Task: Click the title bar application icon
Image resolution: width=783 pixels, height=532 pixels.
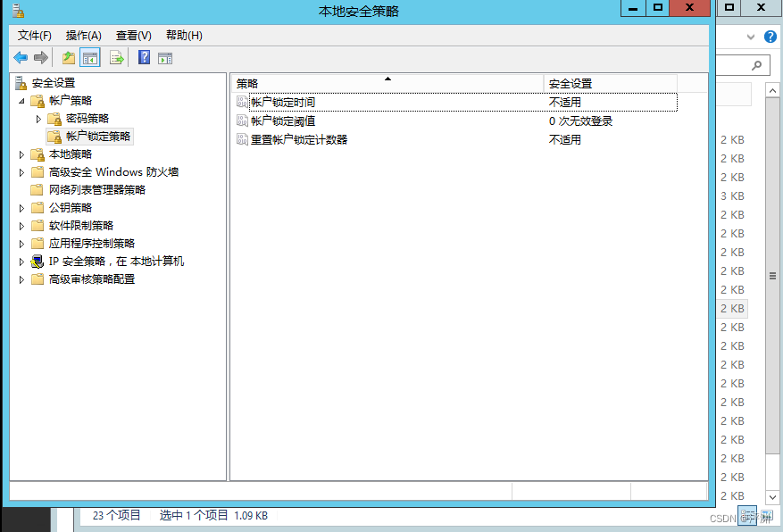Action: click(18, 11)
